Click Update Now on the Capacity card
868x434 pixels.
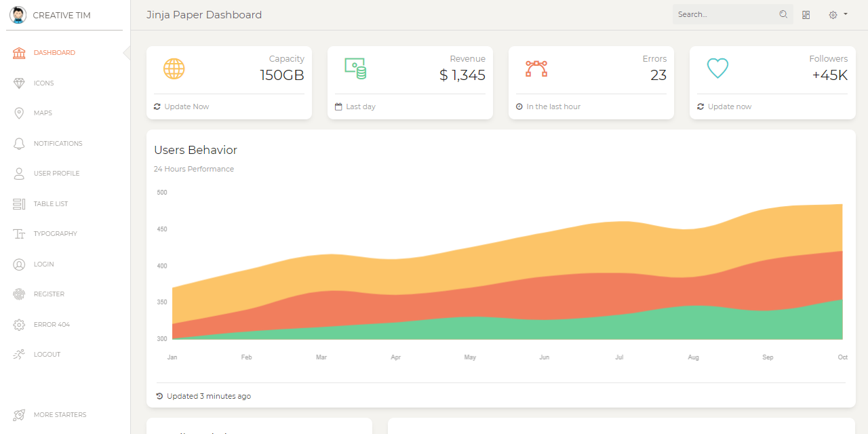click(181, 106)
